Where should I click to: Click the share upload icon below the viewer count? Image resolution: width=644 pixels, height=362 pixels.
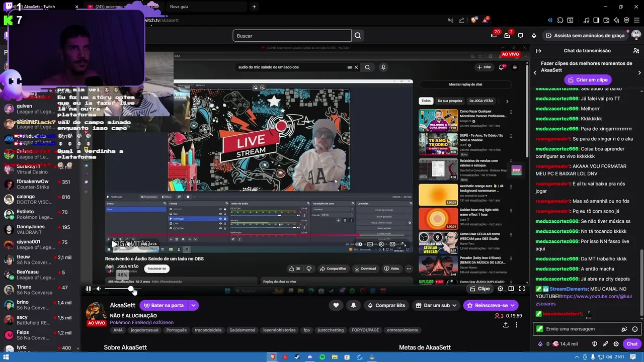click(x=506, y=325)
